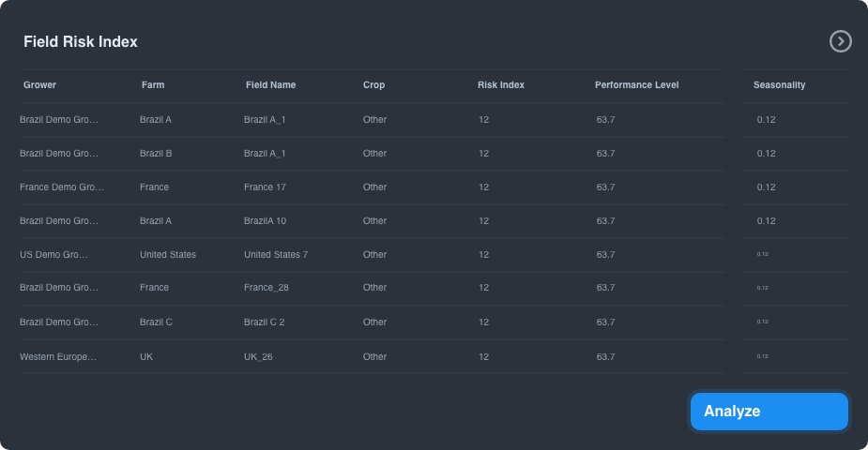Click the France Demo grower cell

pyautogui.click(x=61, y=187)
